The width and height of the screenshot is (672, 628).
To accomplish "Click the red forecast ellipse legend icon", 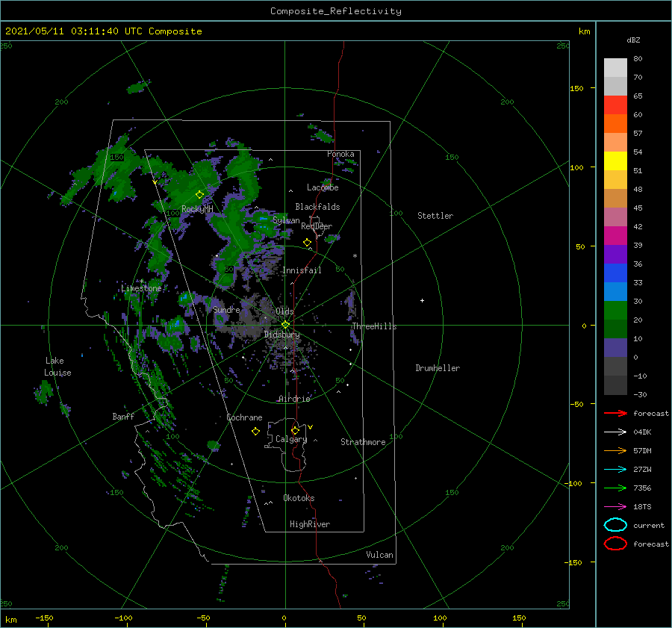I will coord(615,544).
